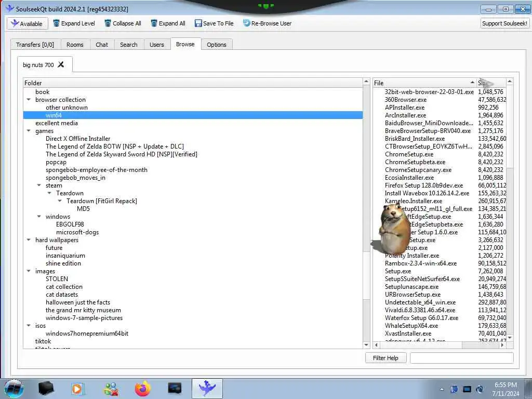The height and width of the screenshot is (399, 532).
Task: Select the popcap folder
Action: pos(56,162)
